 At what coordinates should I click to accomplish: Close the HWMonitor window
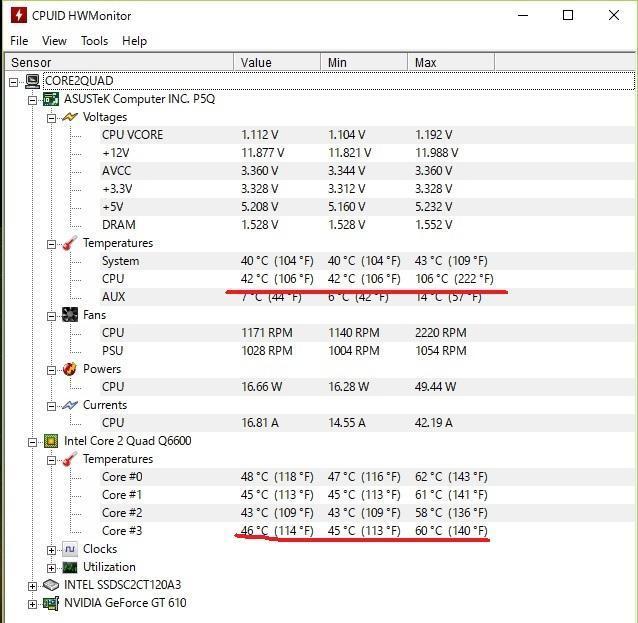tap(614, 15)
